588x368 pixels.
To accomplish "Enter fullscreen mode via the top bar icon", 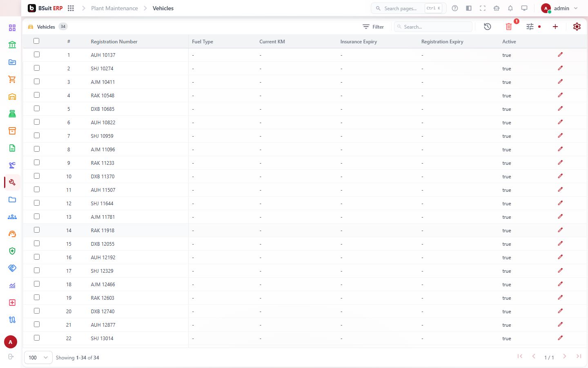I will click(483, 8).
